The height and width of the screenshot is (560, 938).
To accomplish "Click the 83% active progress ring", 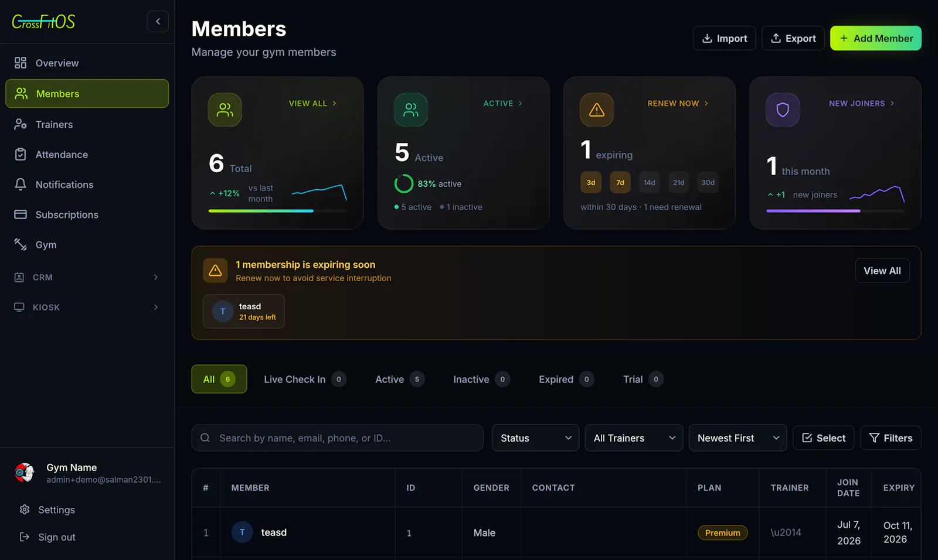I will [x=404, y=183].
